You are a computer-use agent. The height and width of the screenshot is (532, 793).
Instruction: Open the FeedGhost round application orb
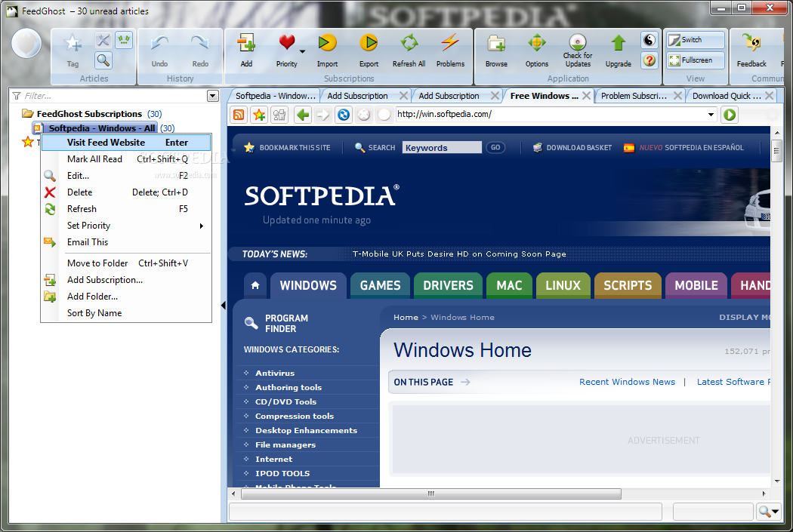[x=26, y=43]
